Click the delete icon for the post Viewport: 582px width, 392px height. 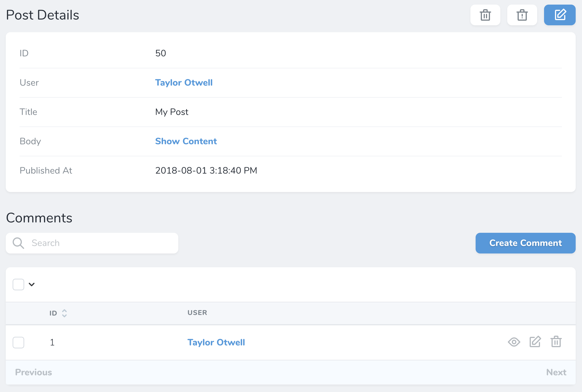coord(485,15)
